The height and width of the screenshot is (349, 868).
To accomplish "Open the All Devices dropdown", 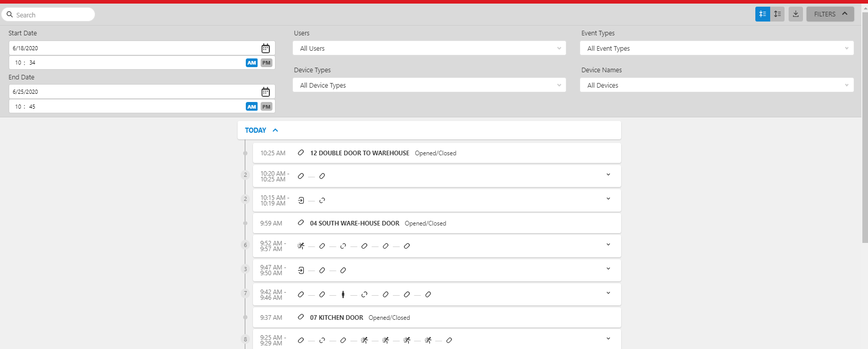I will pyautogui.click(x=716, y=85).
